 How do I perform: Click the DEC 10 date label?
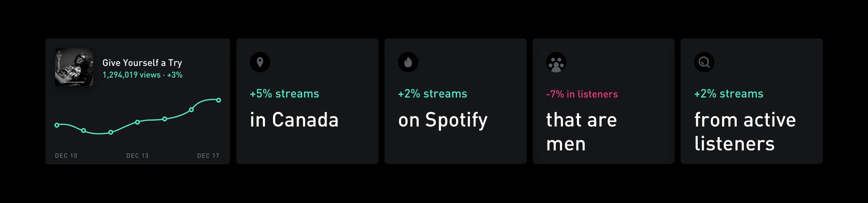coord(66,156)
